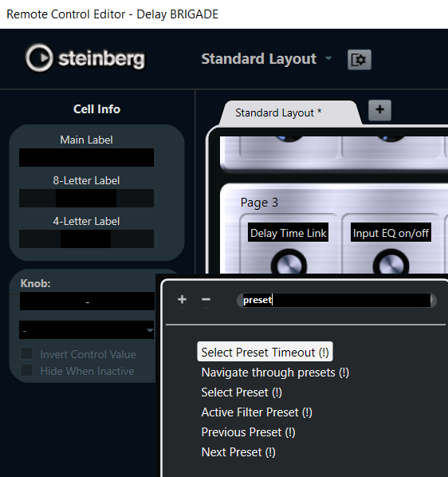The image size is (448, 477).
Task: Click the Delay Time Link label cell
Action: (288, 233)
